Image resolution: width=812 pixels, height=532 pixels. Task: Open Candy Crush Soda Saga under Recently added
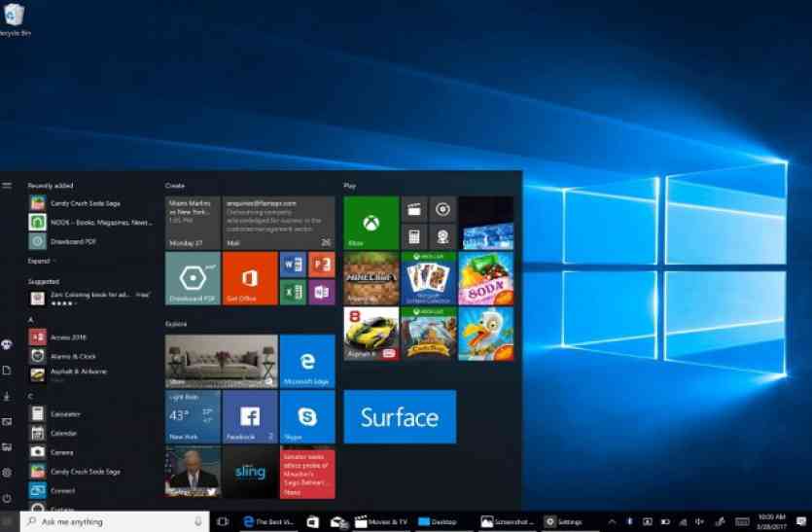tap(90, 203)
